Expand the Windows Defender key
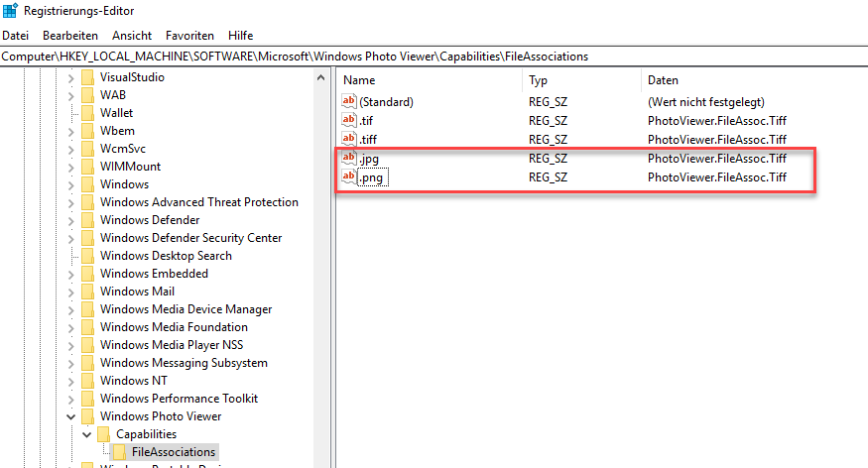The image size is (868, 468). click(70, 221)
